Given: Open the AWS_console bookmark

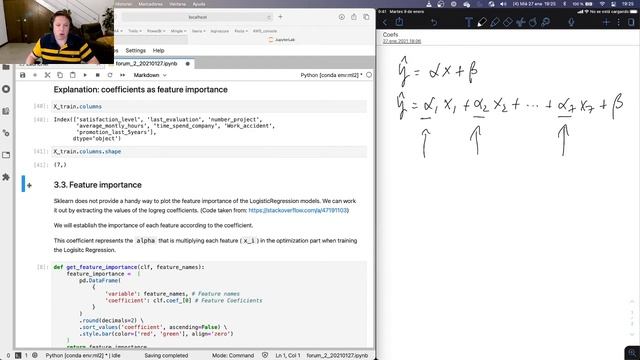Looking at the screenshot, I should 265,31.
